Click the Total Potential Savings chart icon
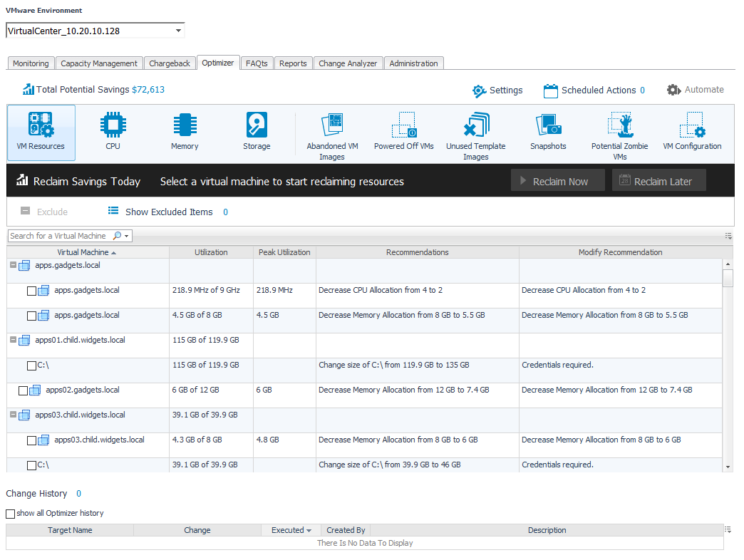The height and width of the screenshot is (560, 744). (x=29, y=89)
